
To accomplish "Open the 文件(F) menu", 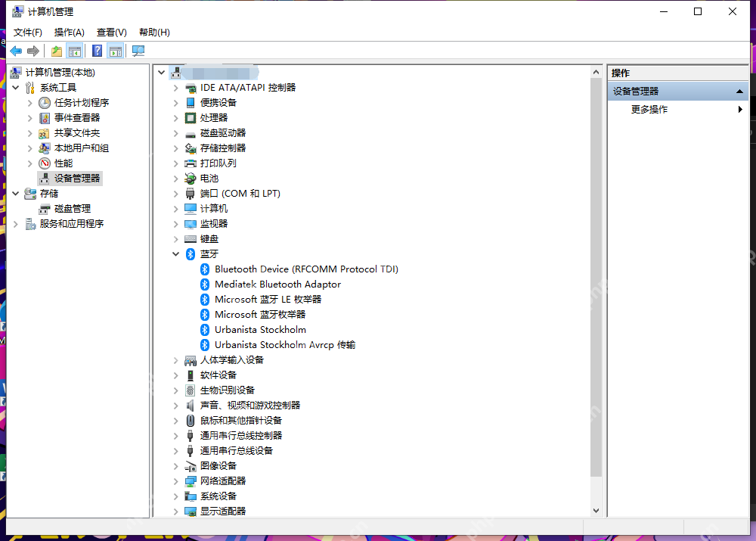I will (x=27, y=33).
